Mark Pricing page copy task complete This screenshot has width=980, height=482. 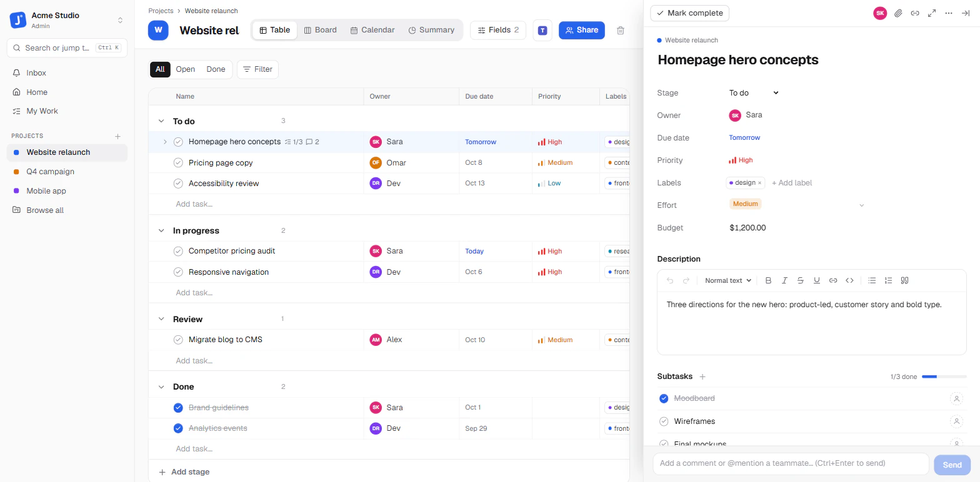click(x=178, y=163)
